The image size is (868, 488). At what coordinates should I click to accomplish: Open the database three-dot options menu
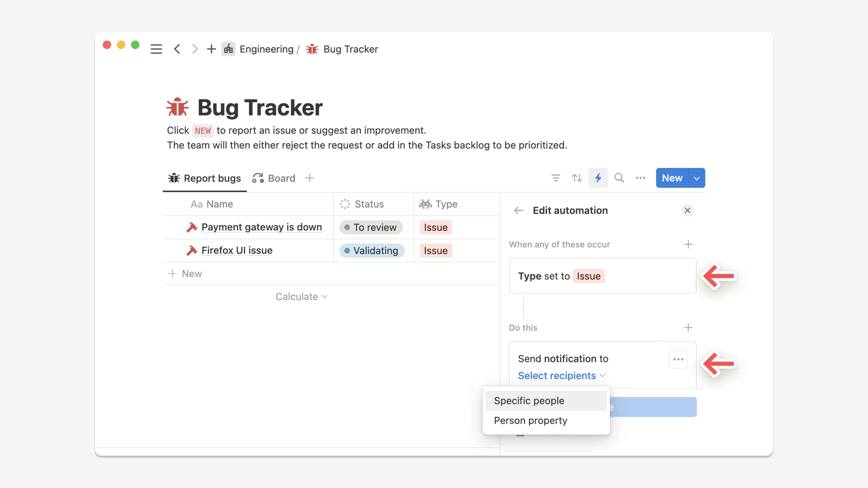640,178
